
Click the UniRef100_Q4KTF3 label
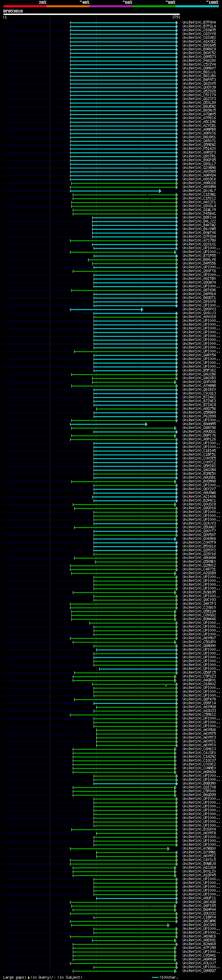199,604
